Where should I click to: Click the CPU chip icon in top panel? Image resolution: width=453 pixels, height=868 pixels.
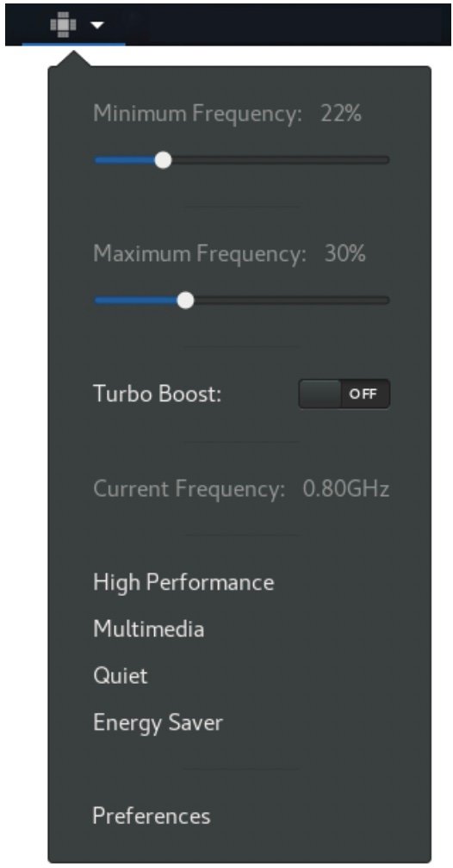point(63,26)
